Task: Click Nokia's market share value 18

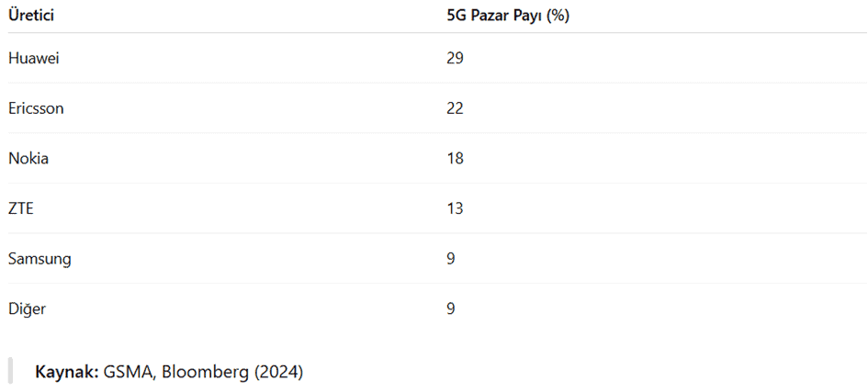Action: [455, 158]
